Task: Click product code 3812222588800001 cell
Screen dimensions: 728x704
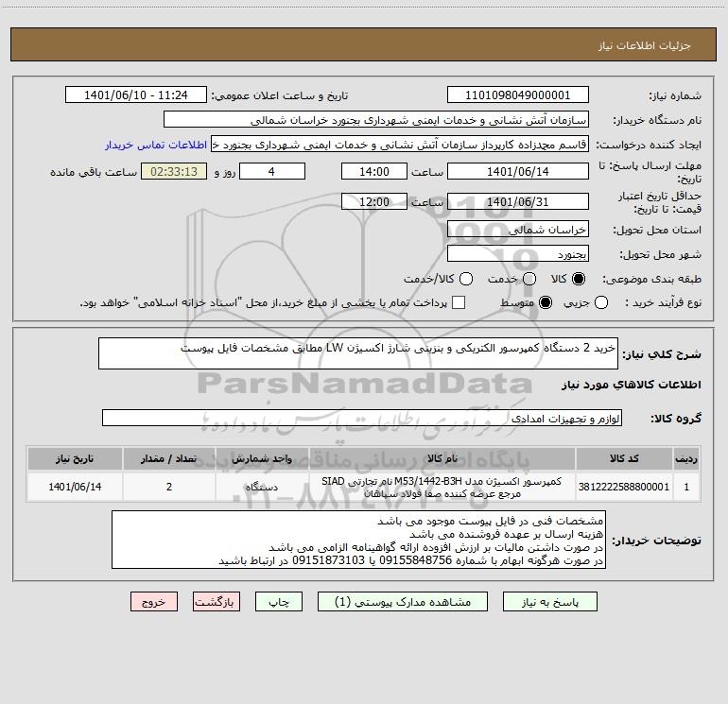Action: click(x=624, y=487)
